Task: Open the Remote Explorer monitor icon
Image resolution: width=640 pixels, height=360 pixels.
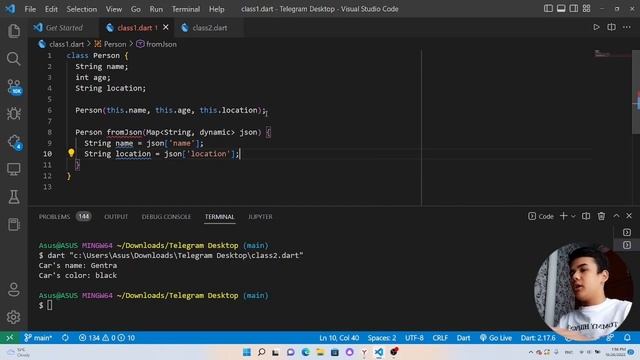Action: 14,169
